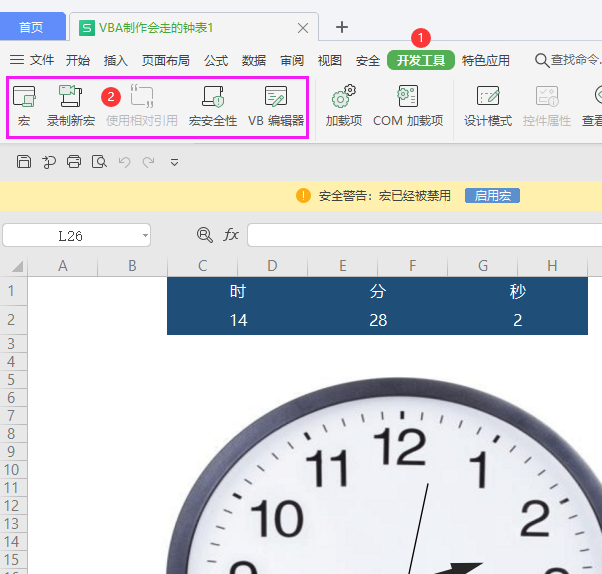Click the cell labeled 时
Viewport: 602px width, 574px height.
[x=238, y=291]
